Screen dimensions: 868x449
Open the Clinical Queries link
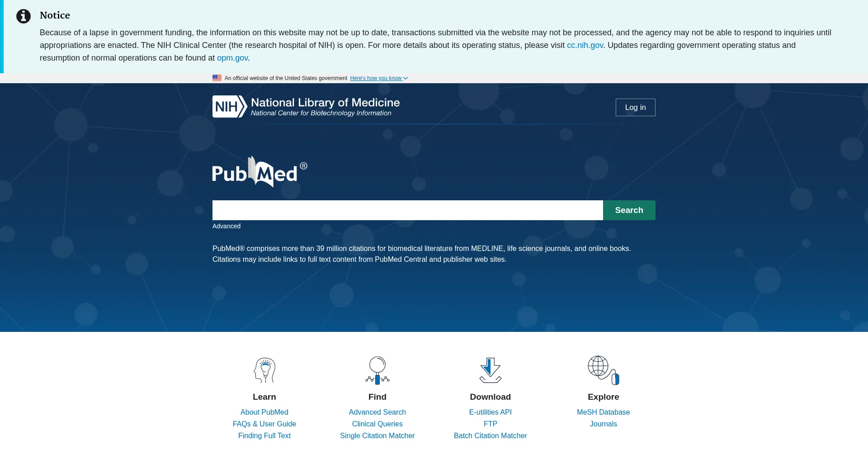pos(377,424)
